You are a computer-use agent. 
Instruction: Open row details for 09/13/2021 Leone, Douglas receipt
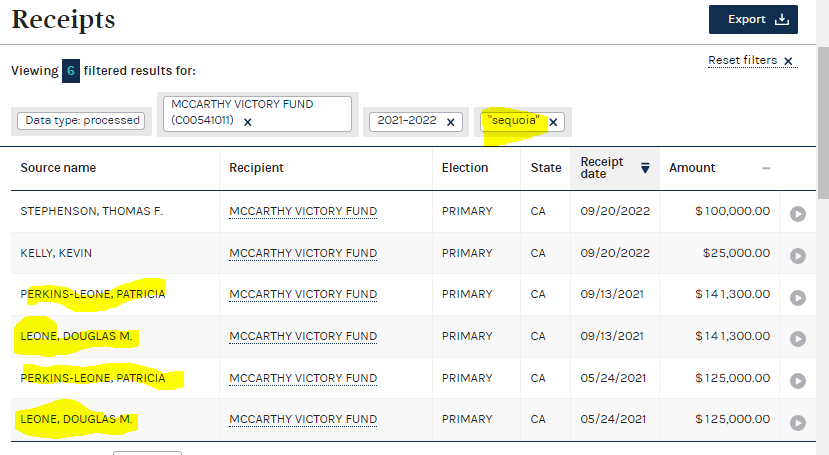pyautogui.click(x=798, y=339)
